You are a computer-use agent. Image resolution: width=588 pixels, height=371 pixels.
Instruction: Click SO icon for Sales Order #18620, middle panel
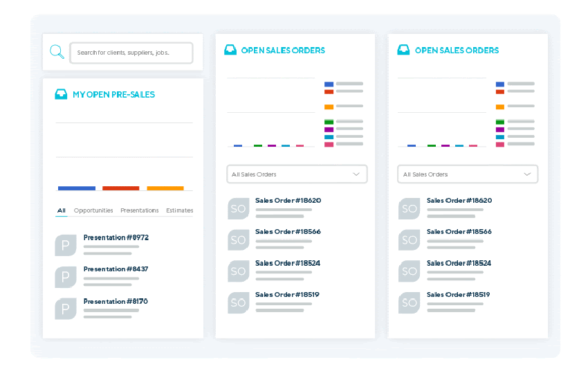239,208
